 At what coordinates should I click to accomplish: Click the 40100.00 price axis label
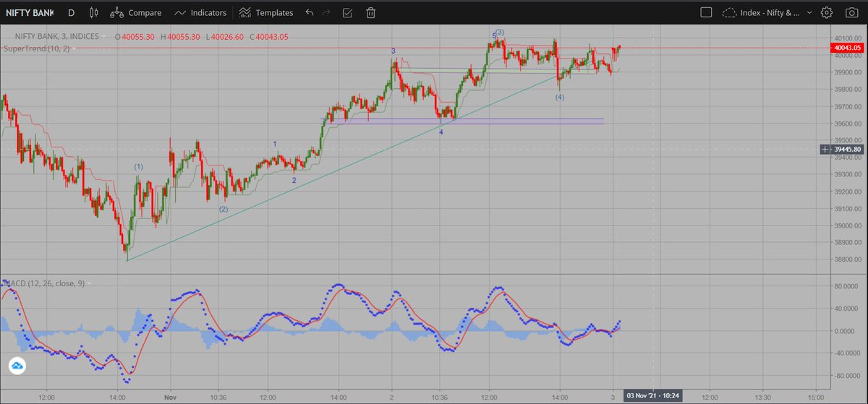coord(846,38)
